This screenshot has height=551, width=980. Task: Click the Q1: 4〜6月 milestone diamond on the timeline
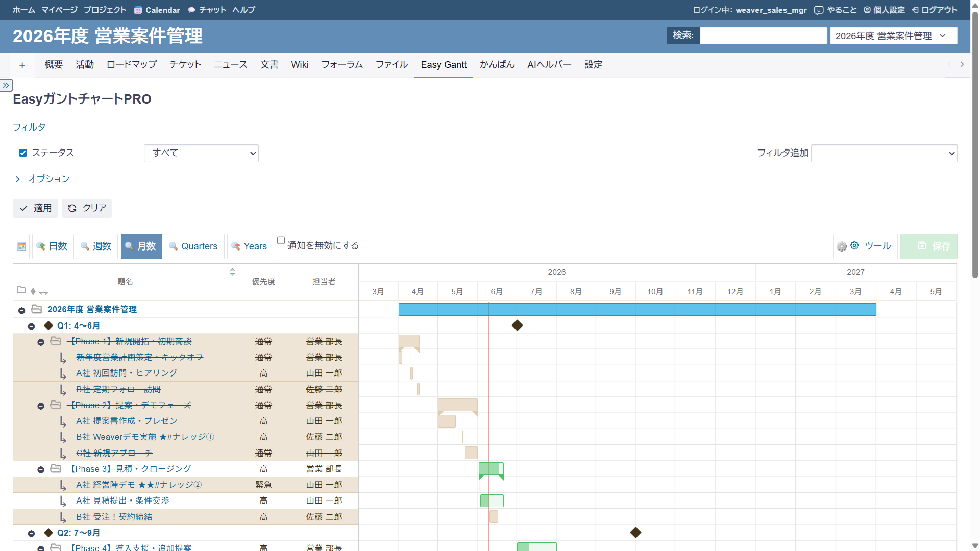coord(517,325)
